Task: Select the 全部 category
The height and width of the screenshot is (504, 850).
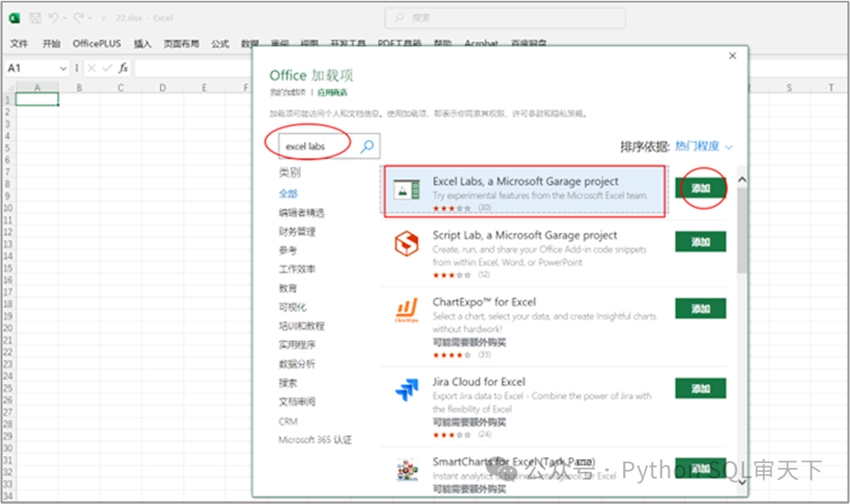Action: pos(288,193)
